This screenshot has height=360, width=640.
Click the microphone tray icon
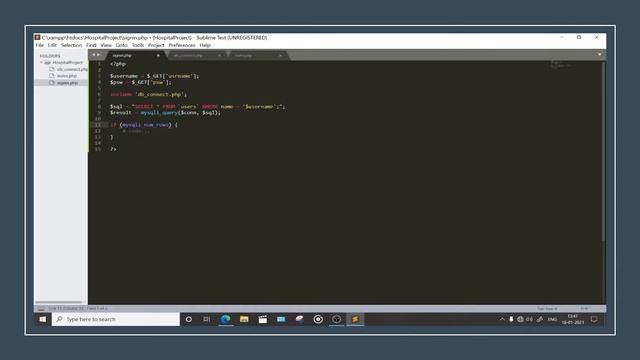tap(511, 319)
